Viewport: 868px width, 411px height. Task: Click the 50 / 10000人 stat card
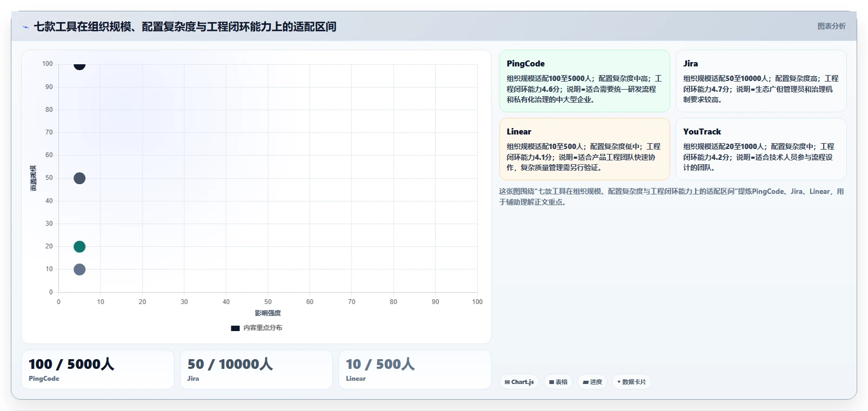tap(256, 369)
